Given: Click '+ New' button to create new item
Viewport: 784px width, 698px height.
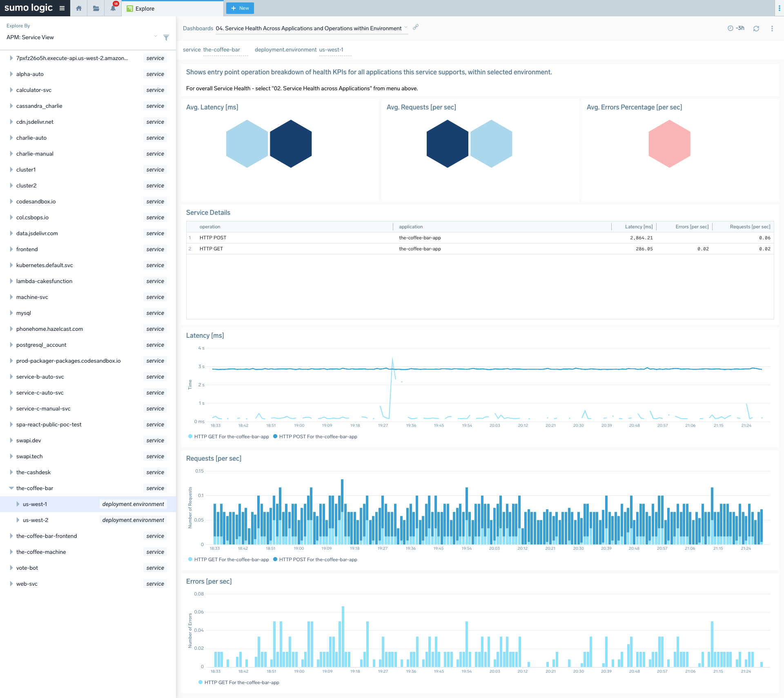Looking at the screenshot, I should 239,8.
